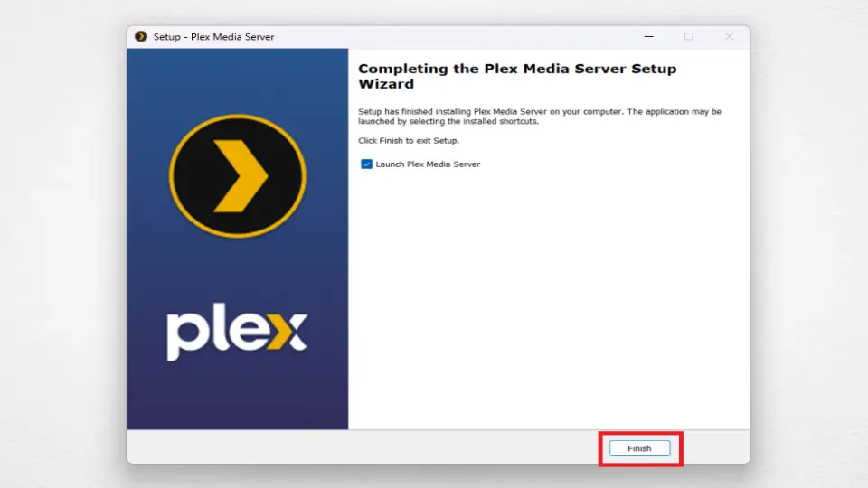Screen dimensions: 868x488
Task: Click the Finish button to exit Setup
Action: click(639, 448)
